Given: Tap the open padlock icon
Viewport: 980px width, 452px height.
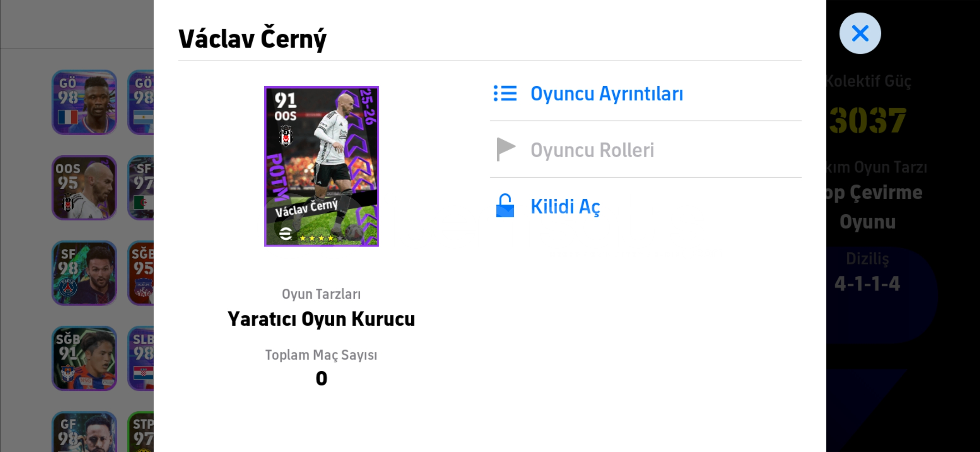Looking at the screenshot, I should coord(505,205).
